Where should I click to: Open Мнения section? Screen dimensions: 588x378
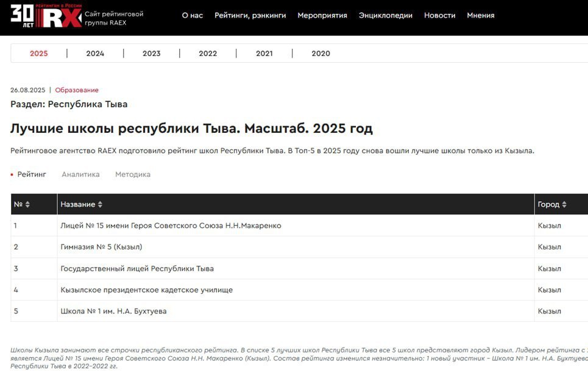point(480,15)
